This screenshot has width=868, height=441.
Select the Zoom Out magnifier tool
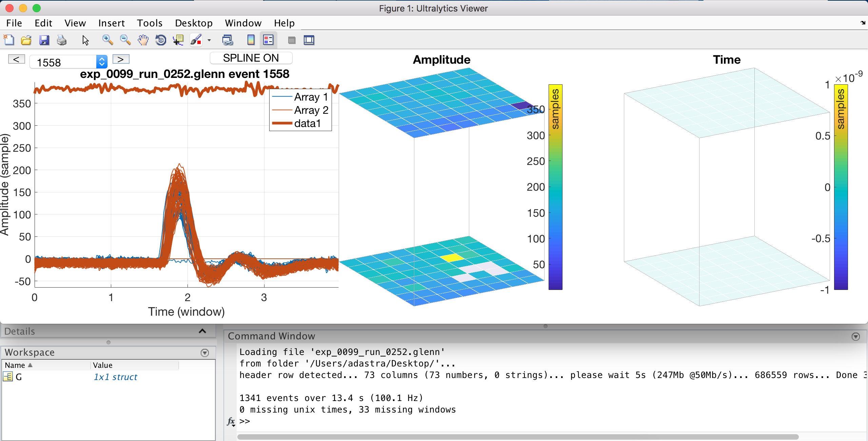[x=125, y=40]
